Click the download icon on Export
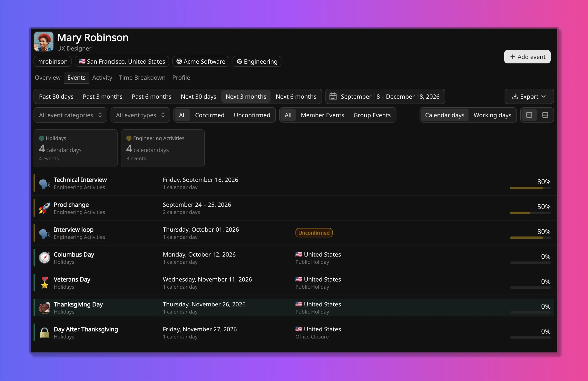 (515, 96)
